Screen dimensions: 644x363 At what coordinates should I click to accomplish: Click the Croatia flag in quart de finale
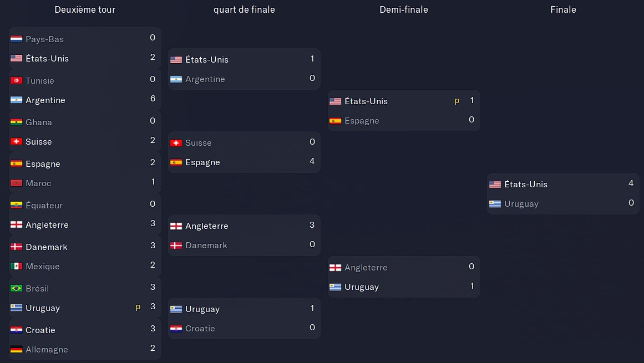(176, 329)
